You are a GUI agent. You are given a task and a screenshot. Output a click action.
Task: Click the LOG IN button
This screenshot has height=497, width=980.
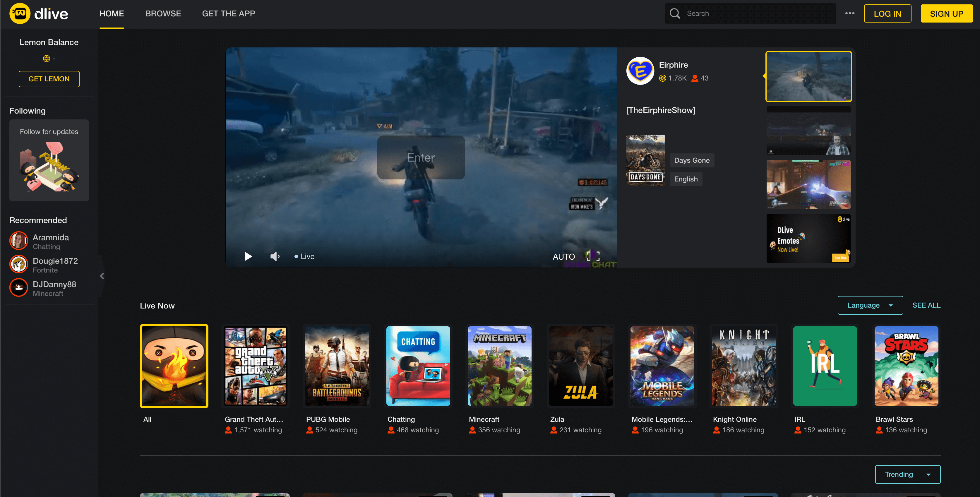click(x=887, y=14)
